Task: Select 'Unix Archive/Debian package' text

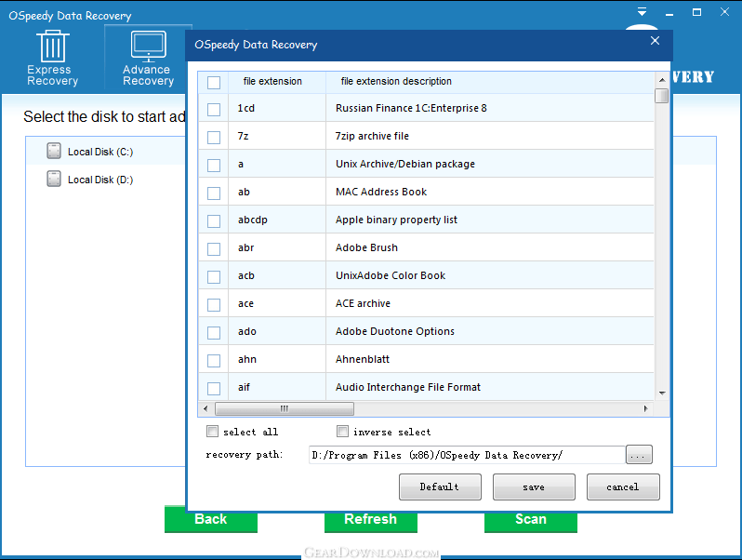Action: [405, 165]
